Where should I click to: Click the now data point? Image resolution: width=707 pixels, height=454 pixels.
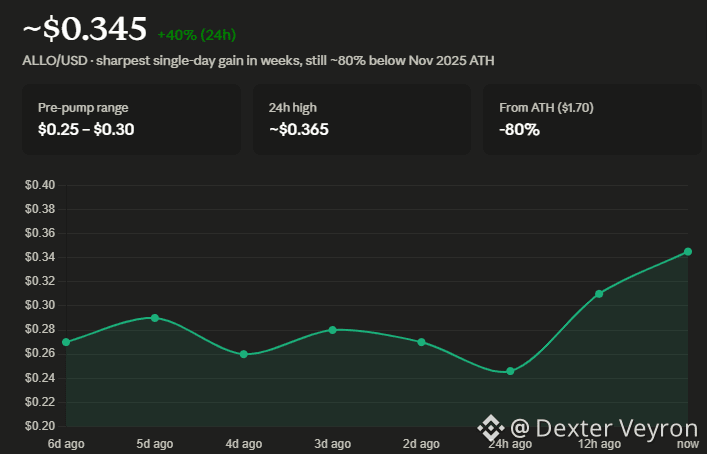point(688,252)
